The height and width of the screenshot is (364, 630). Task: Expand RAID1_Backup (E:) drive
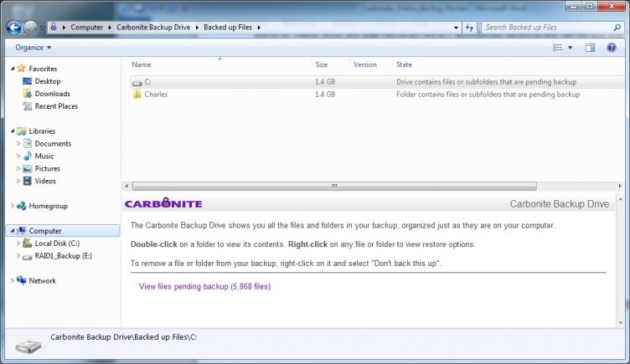coord(18,256)
